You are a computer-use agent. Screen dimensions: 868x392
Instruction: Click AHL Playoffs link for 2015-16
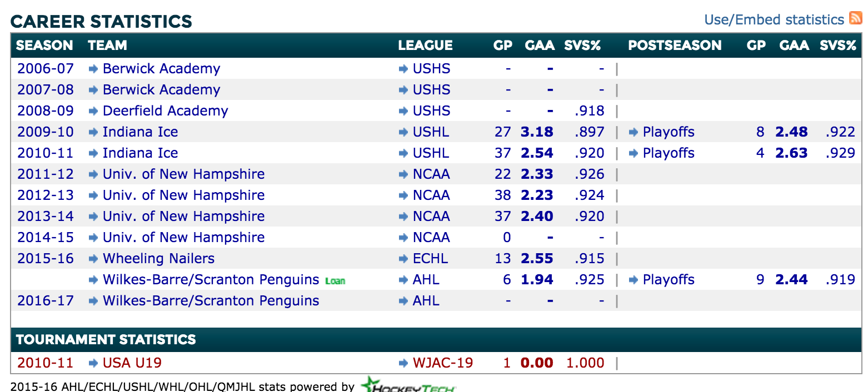(x=669, y=279)
